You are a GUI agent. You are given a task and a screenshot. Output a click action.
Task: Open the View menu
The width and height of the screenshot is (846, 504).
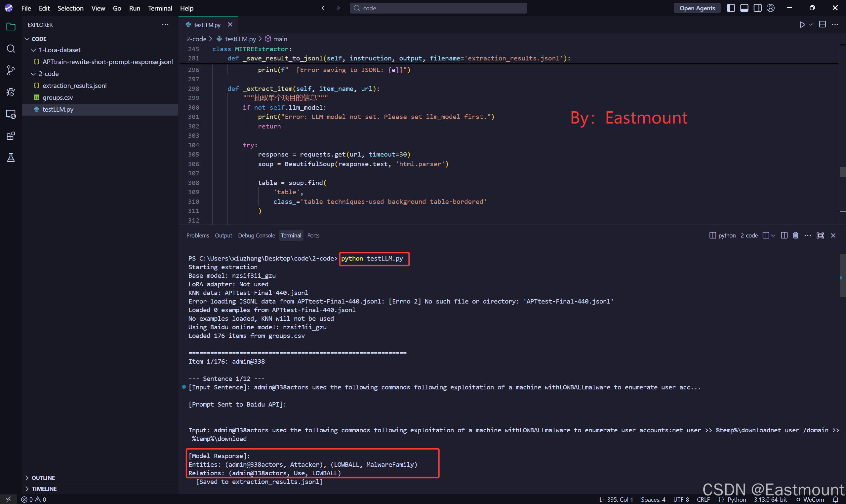tap(98, 8)
